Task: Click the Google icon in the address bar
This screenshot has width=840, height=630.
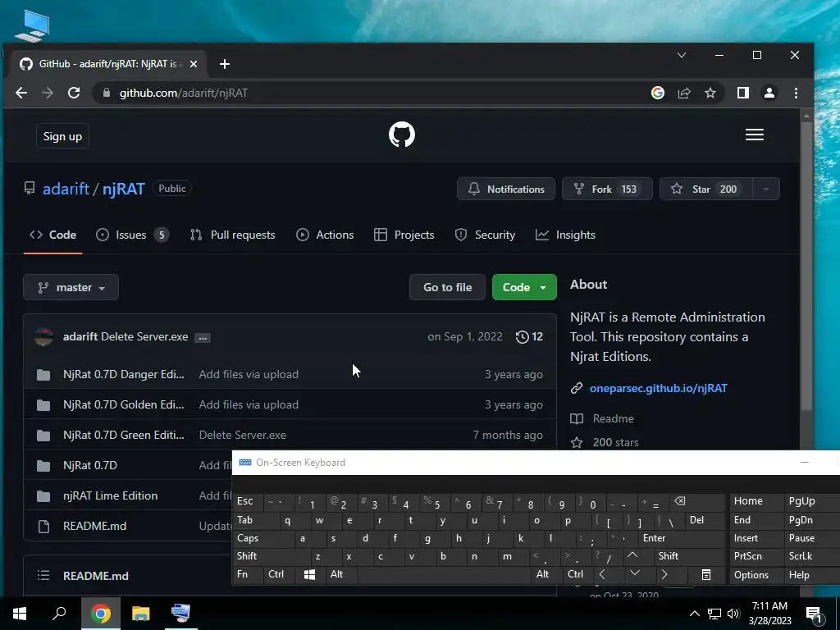Action: tap(658, 93)
